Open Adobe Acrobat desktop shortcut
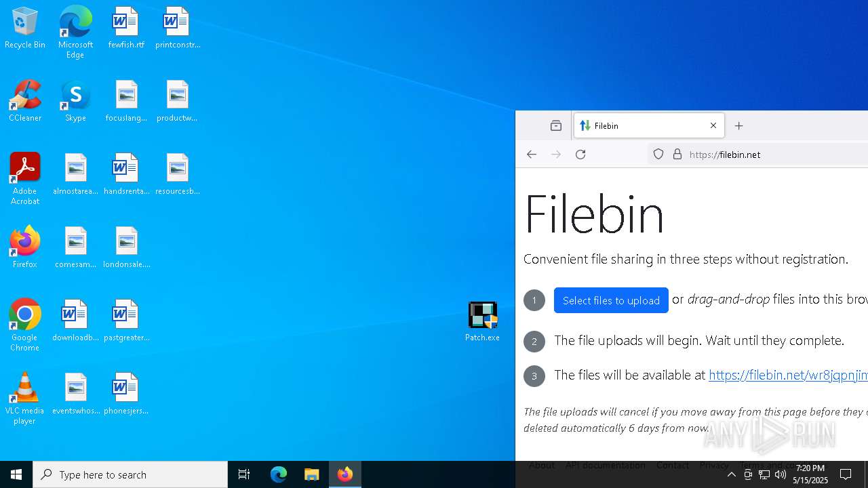 (25, 179)
